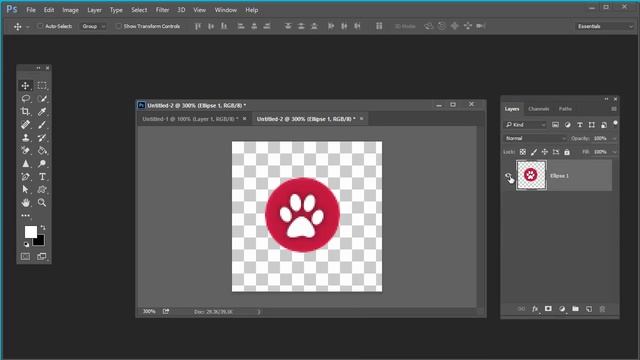Enable the Auto-Select checkbox
The width and height of the screenshot is (640, 360).
(40, 26)
